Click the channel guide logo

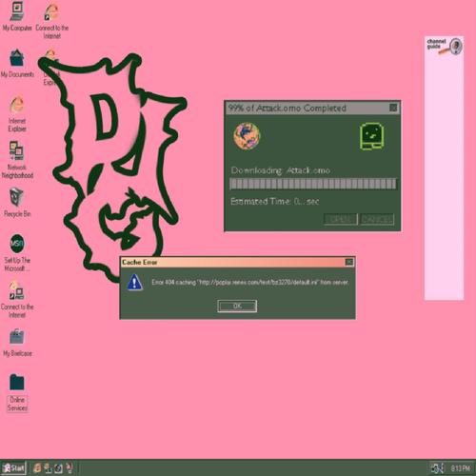tap(445, 46)
